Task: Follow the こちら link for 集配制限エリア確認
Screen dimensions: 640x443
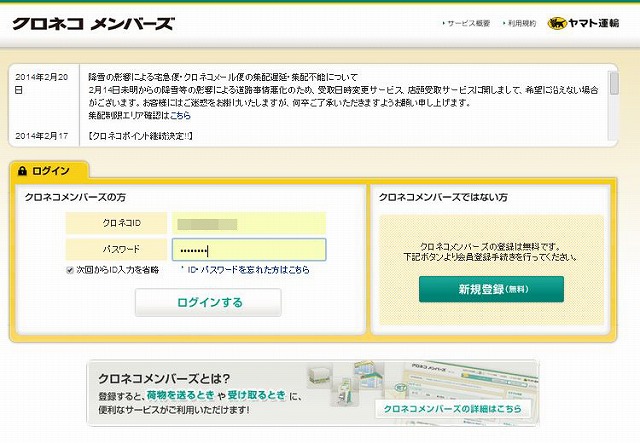Action: point(180,116)
